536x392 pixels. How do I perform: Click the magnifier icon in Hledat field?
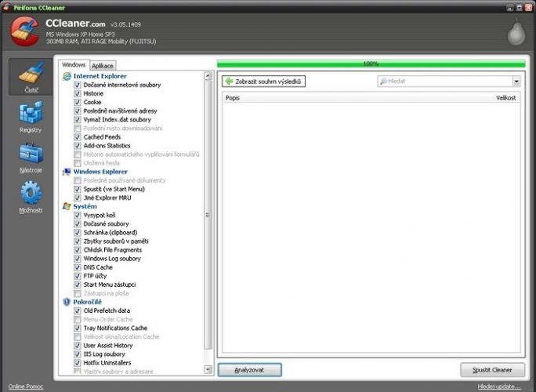click(x=383, y=82)
